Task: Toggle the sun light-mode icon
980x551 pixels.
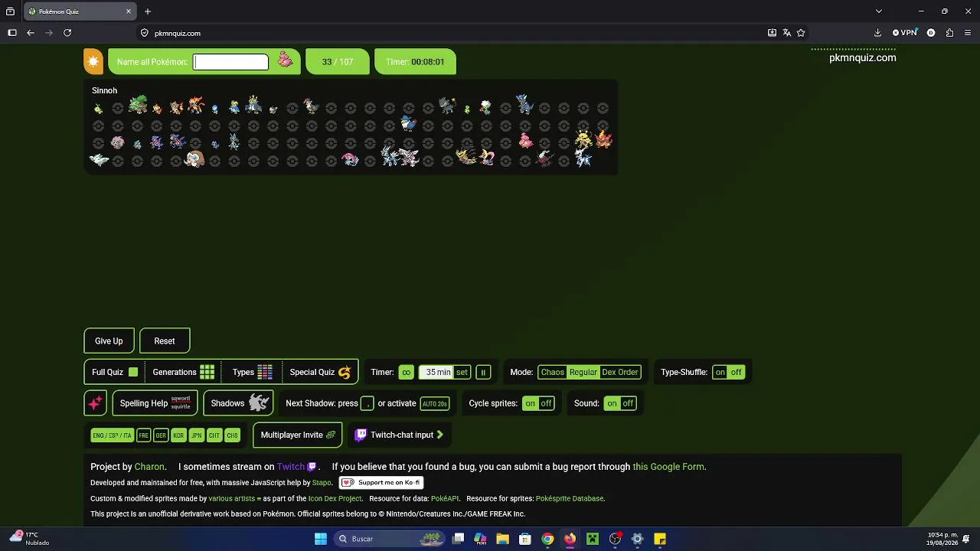Action: [93, 62]
